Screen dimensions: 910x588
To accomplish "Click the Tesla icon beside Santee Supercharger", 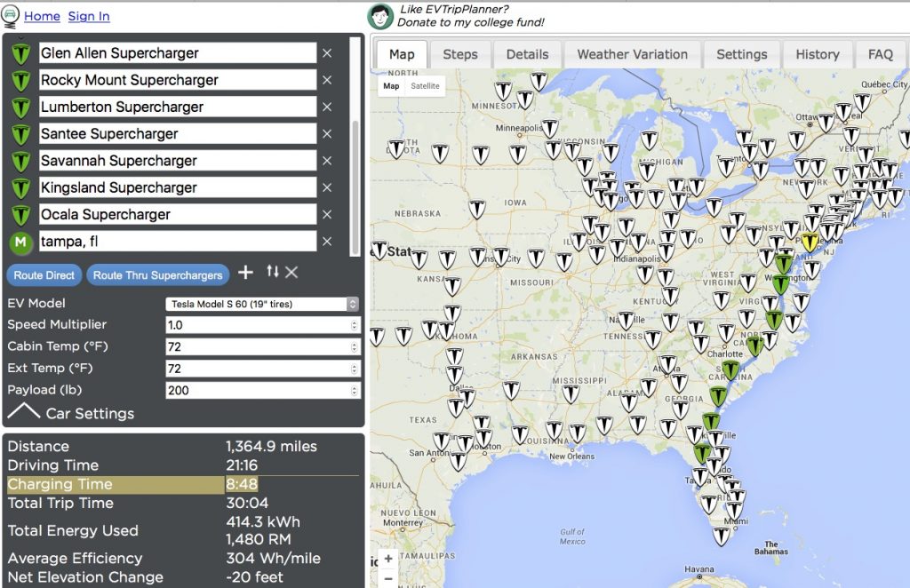I will pyautogui.click(x=21, y=134).
